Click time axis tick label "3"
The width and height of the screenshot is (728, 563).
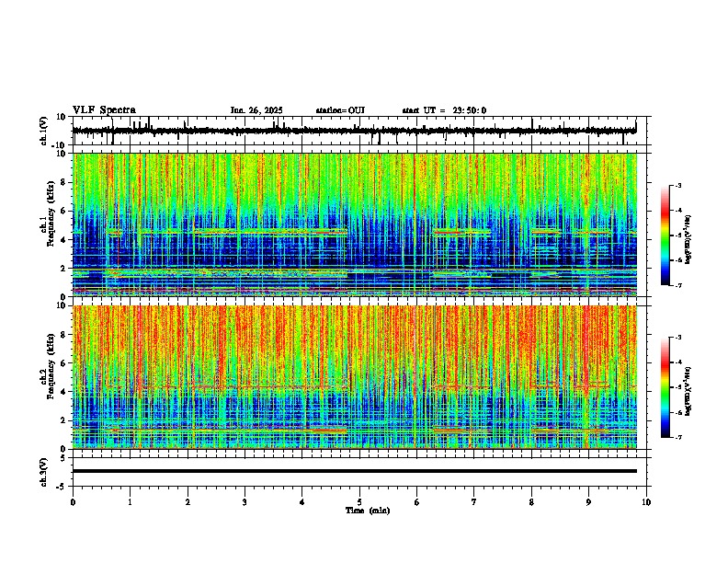coord(245,502)
